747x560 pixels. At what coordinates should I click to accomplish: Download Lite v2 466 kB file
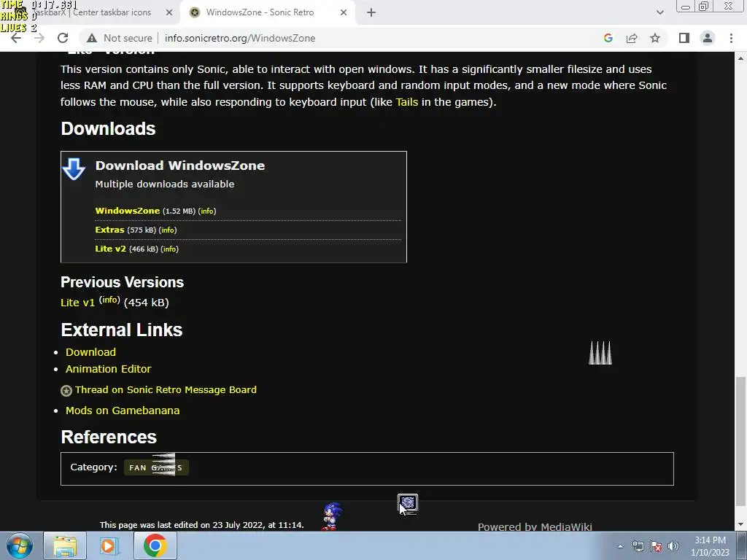coord(111,249)
